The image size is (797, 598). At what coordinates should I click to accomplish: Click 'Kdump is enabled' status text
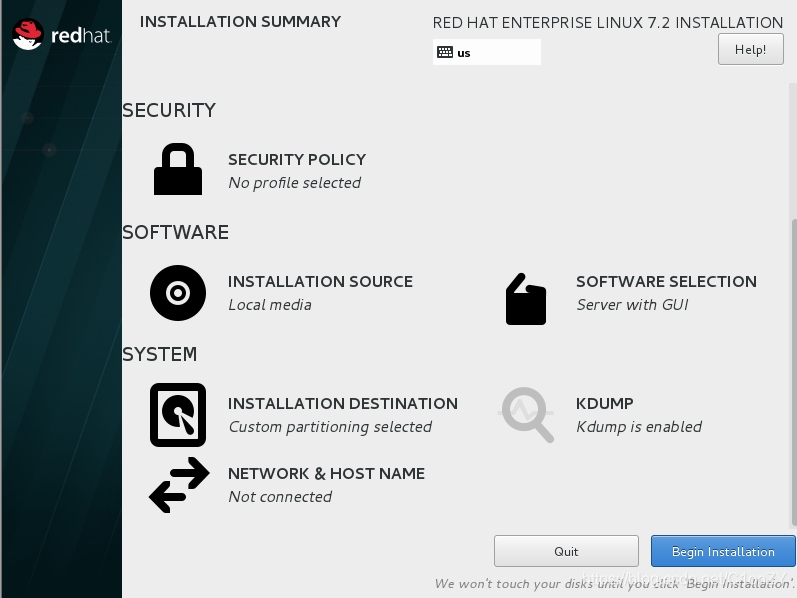click(x=639, y=427)
